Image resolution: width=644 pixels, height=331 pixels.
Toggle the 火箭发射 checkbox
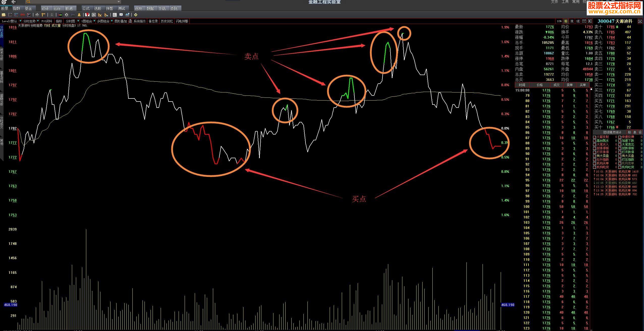point(594,137)
